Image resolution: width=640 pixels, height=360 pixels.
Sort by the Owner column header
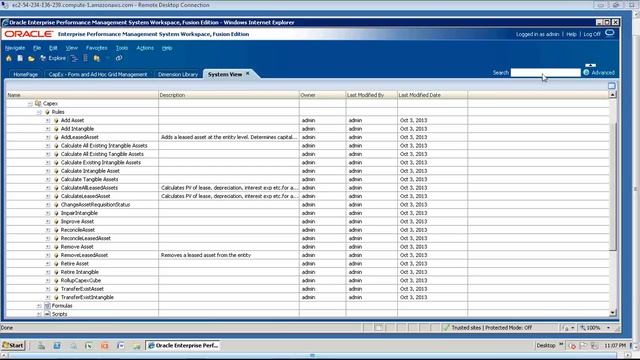coord(322,95)
